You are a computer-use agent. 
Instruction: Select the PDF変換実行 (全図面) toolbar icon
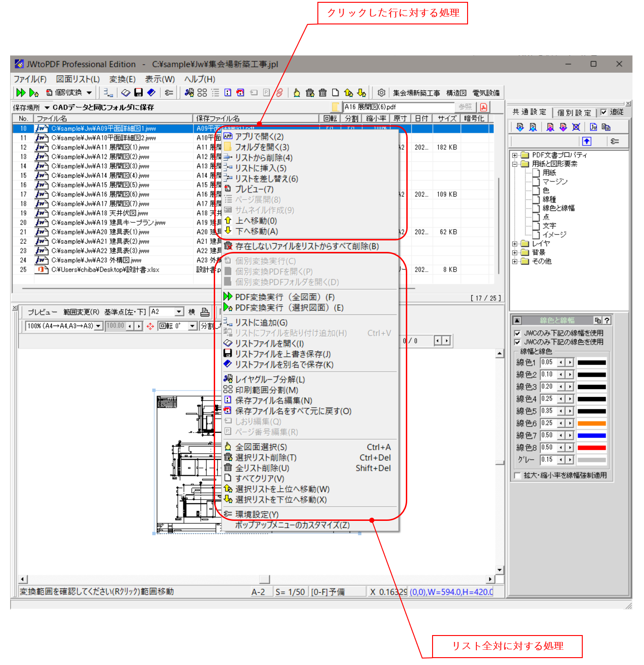(21, 93)
